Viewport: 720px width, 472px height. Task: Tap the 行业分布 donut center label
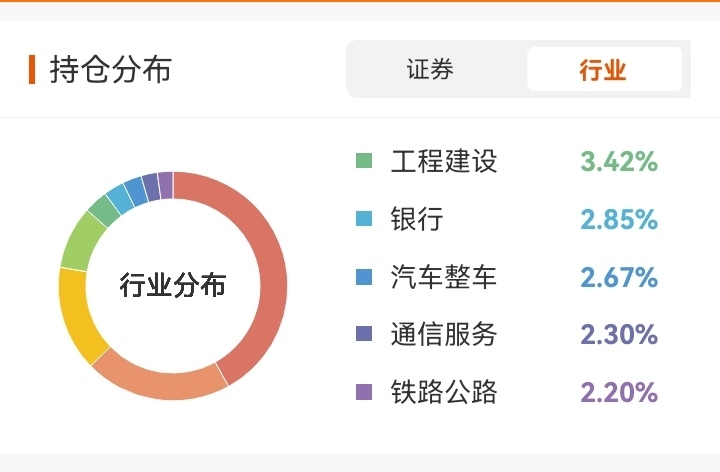tap(173, 285)
